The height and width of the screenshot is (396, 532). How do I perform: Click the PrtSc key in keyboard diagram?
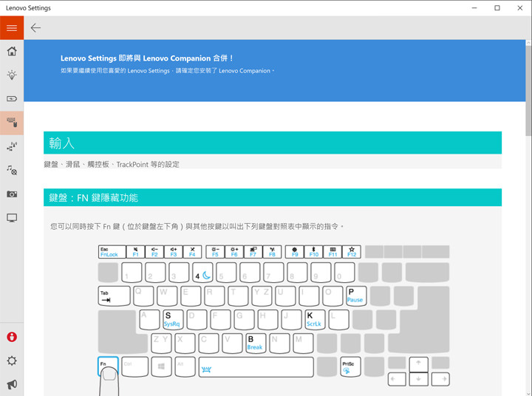pyautogui.click(x=348, y=366)
